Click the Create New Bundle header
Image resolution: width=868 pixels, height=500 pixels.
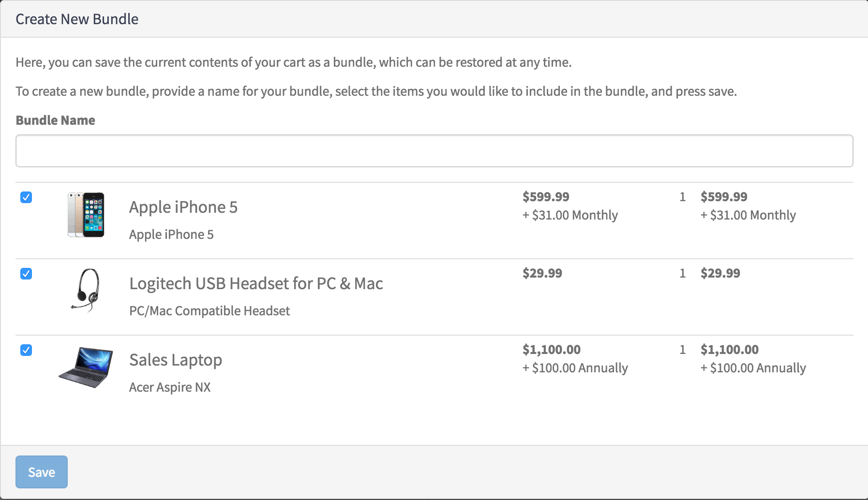click(x=77, y=19)
